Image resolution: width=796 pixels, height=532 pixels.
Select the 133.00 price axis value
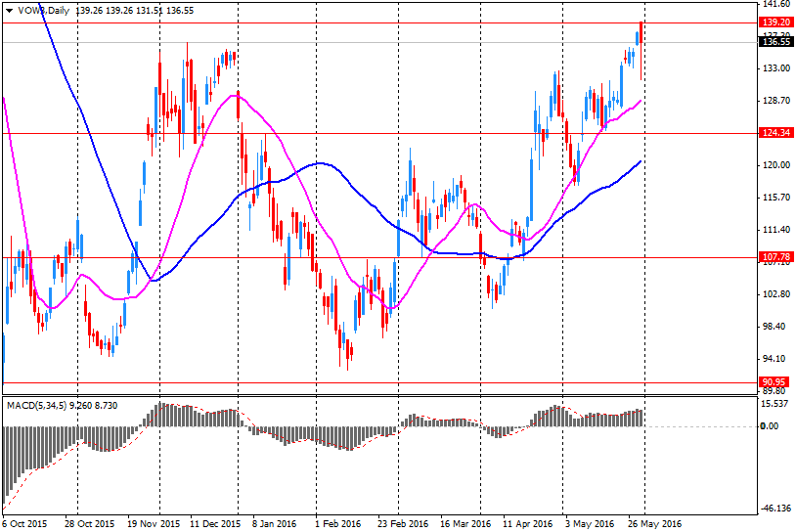coord(776,68)
